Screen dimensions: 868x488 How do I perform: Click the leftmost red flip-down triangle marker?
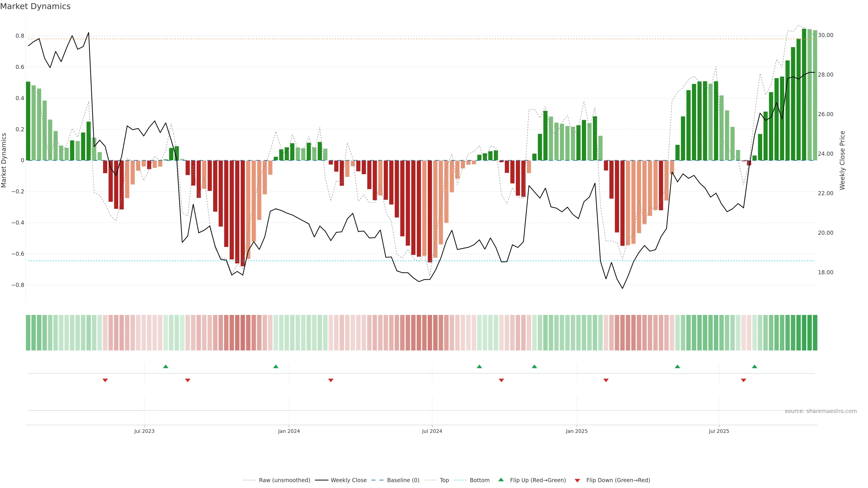[105, 380]
